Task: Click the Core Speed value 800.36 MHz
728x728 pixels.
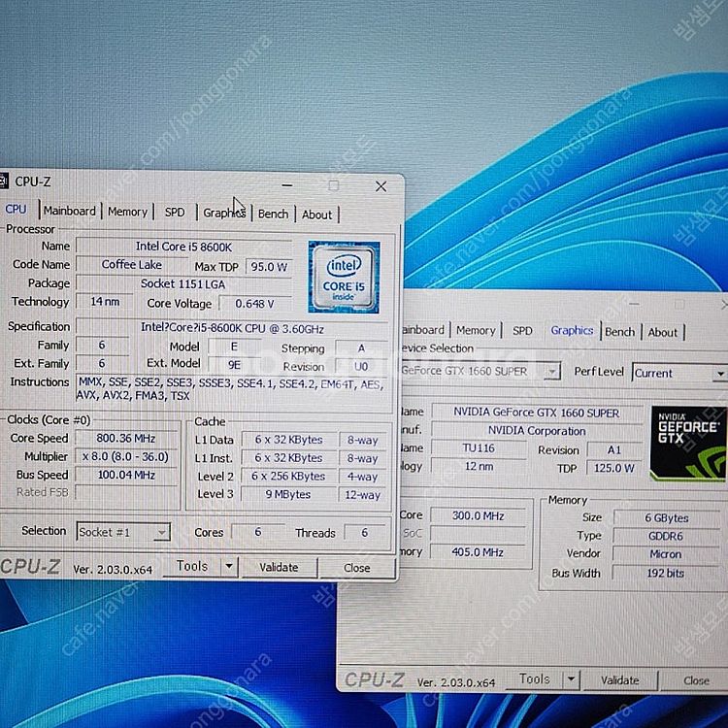Action: pyautogui.click(x=126, y=439)
